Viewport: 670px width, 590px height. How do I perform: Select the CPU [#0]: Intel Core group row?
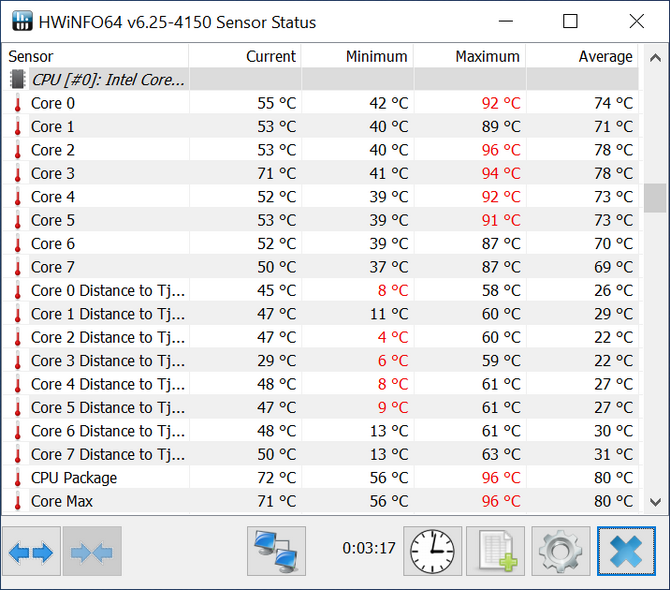(321, 79)
